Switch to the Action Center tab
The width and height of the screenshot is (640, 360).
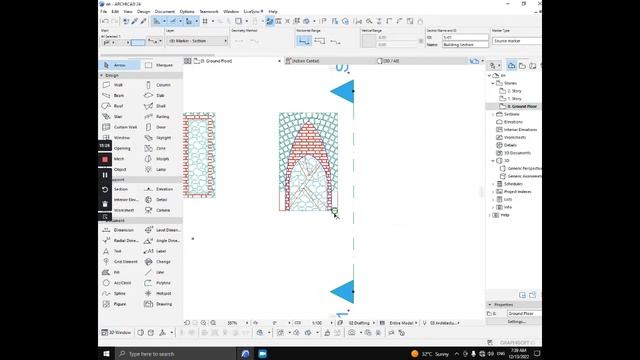[x=329, y=61]
